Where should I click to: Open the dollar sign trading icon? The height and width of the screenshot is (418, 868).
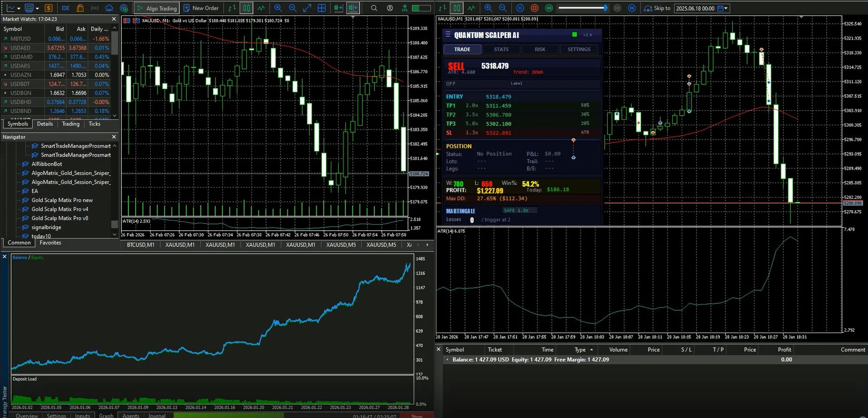(48, 8)
